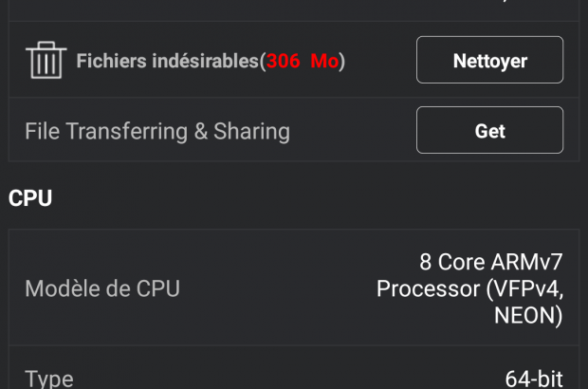Screen dimensions: 588x389
Task: Click the red Mo unit text
Action: (x=324, y=62)
